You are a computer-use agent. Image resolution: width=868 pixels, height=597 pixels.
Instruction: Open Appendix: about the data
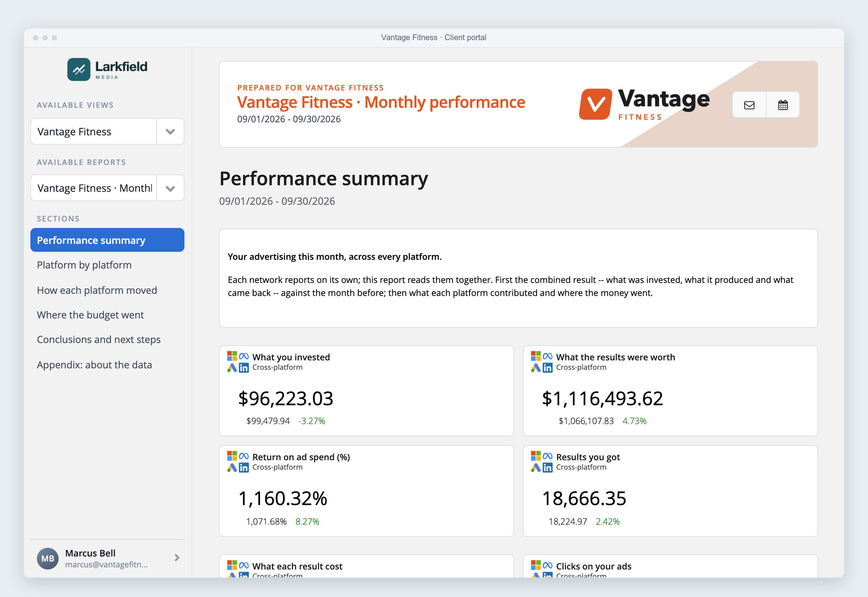coord(94,365)
